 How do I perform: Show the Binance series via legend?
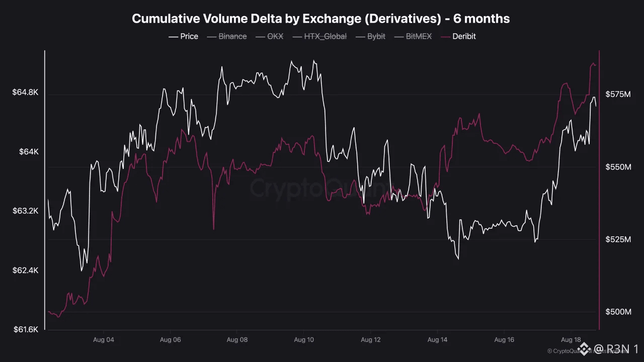(226, 36)
